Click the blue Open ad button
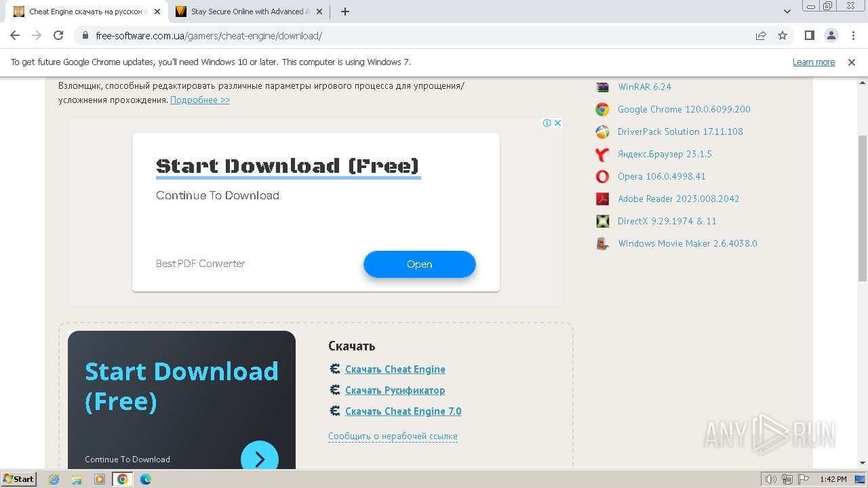This screenshot has width=868, height=488. 420,264
